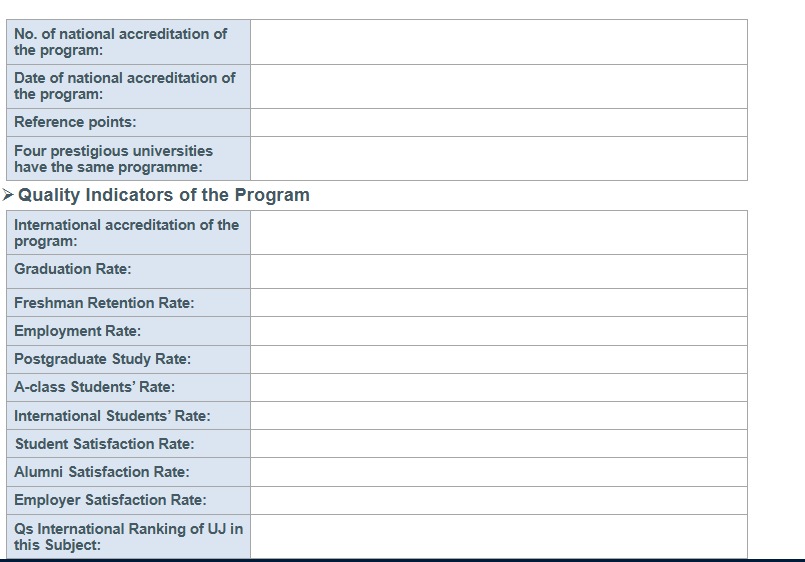Place cursor in Employment Rate value cell
This screenshot has width=805, height=562.
pos(498,331)
